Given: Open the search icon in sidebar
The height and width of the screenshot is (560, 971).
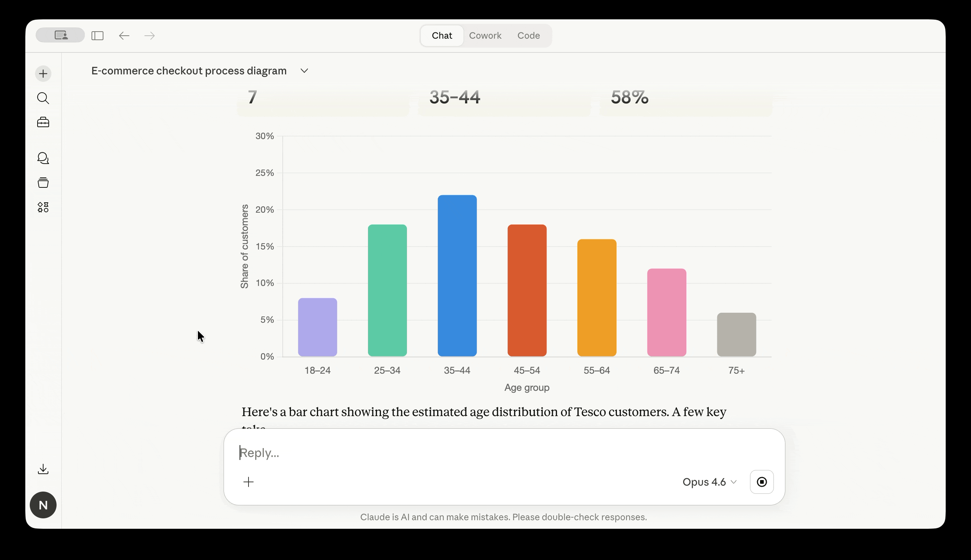Looking at the screenshot, I should click(43, 98).
